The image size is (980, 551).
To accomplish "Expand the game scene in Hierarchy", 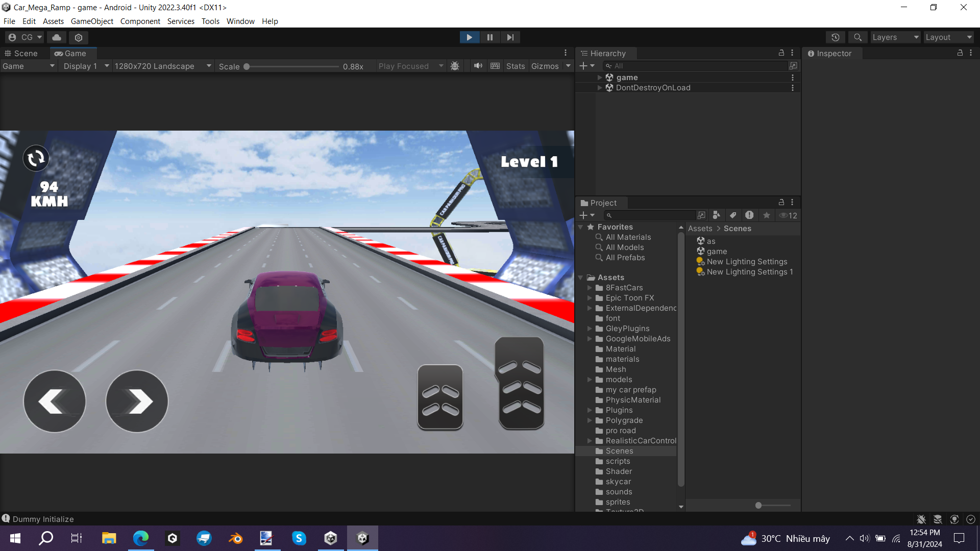I will tap(600, 78).
